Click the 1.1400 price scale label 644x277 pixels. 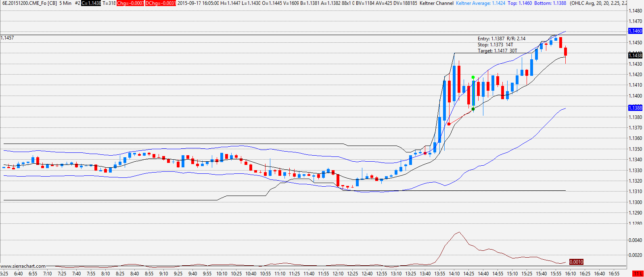(x=636, y=96)
